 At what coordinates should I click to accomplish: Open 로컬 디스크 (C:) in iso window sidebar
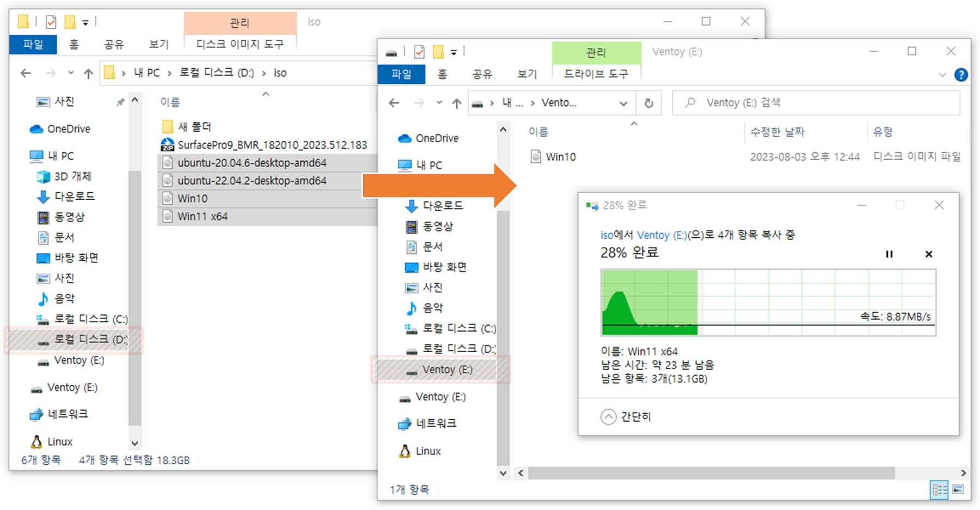82,319
